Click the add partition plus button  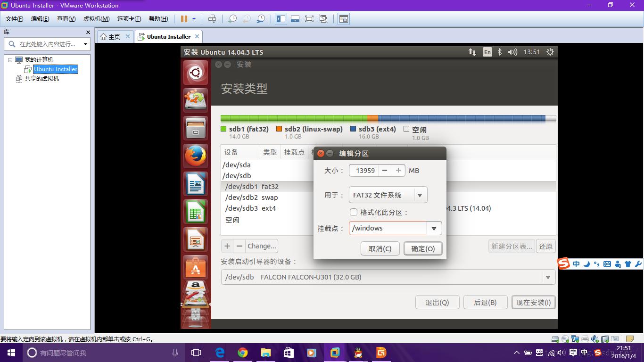click(x=227, y=246)
